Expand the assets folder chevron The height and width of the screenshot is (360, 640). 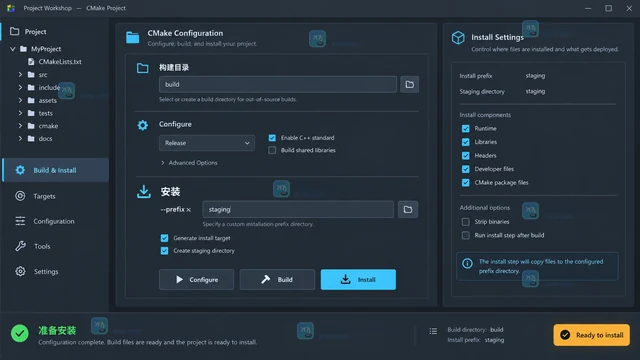(x=20, y=100)
